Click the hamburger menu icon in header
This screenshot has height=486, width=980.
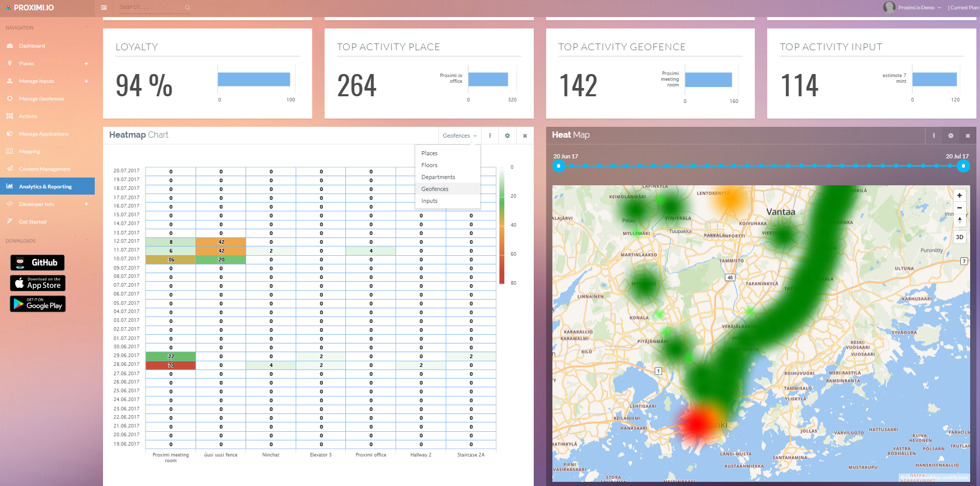click(104, 8)
